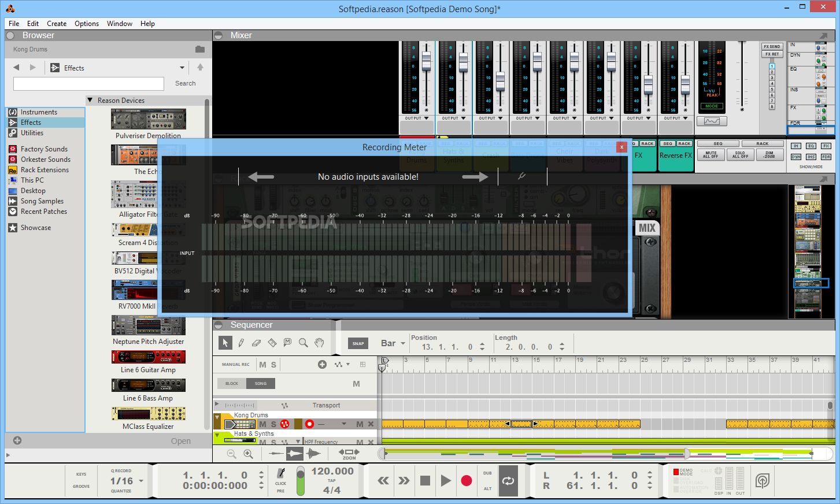Click the detach Mixer window icon
The image size is (840, 504).
pos(823,35)
